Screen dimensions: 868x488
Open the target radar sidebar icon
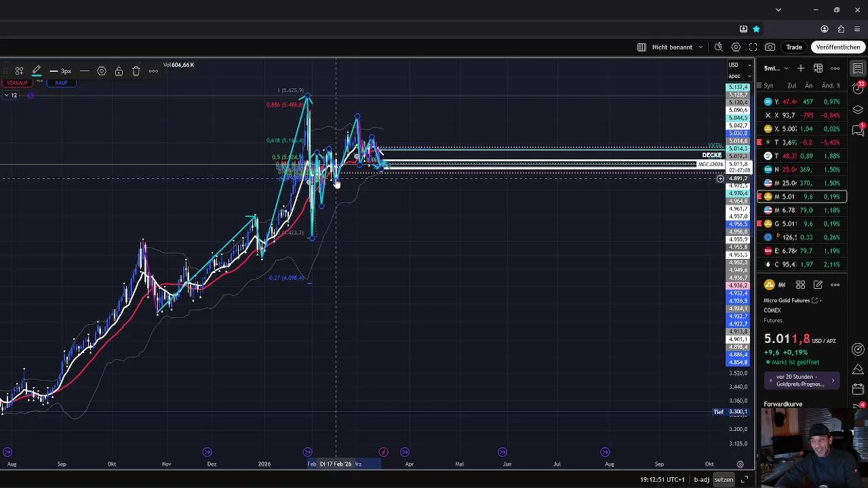pyautogui.click(x=858, y=350)
